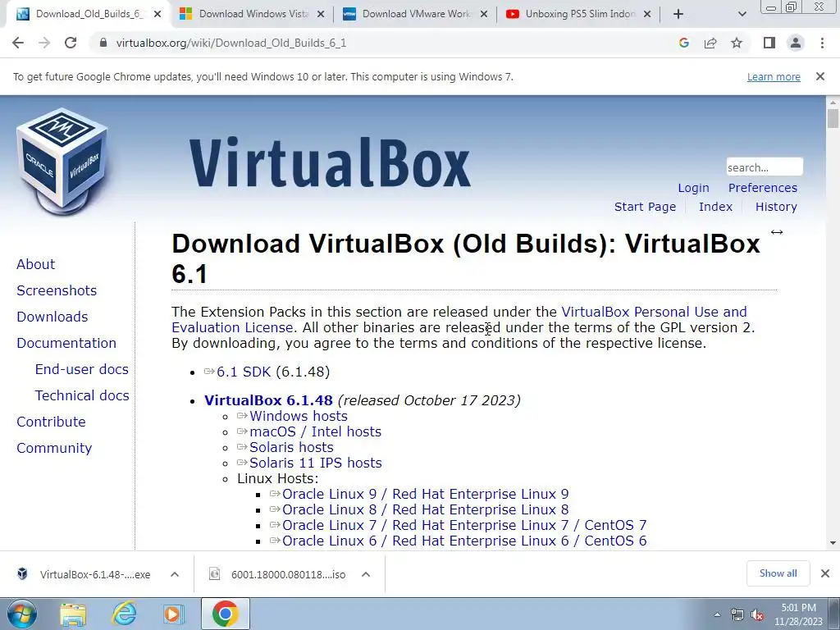Screen dimensions: 840x630
Task: Open Community in the sidebar
Action: point(54,448)
